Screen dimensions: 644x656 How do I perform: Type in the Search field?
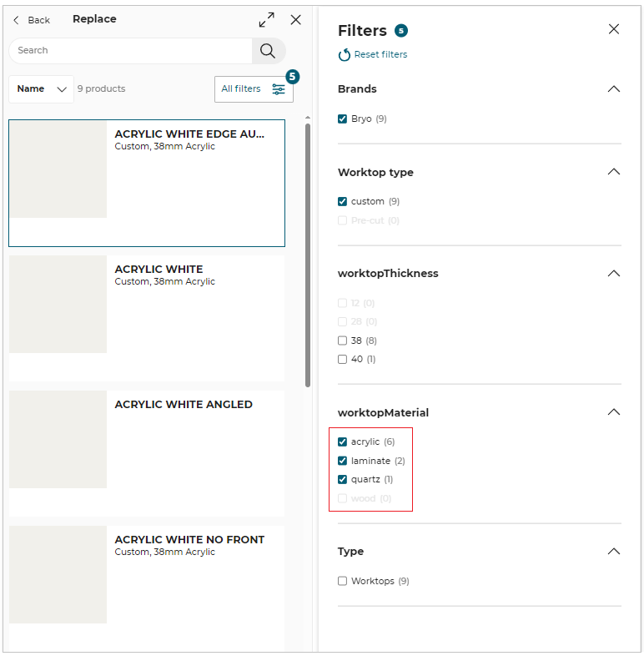(129, 51)
